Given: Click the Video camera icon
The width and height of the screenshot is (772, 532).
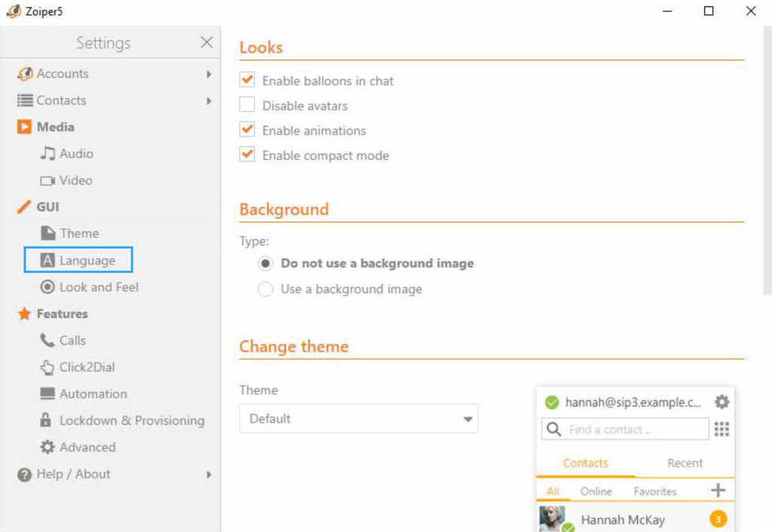Looking at the screenshot, I should point(47,181).
